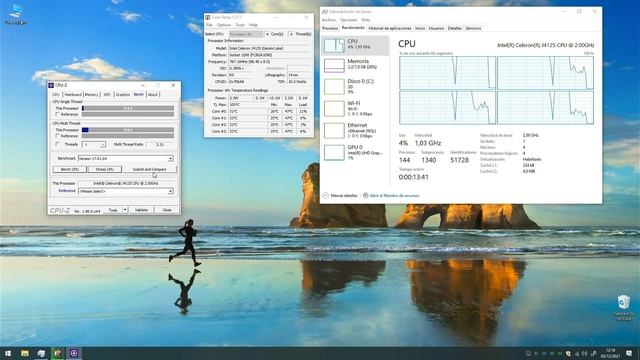The width and height of the screenshot is (640, 360).
Task: Select the Ethernet graph thumbnail
Action: pos(334,131)
